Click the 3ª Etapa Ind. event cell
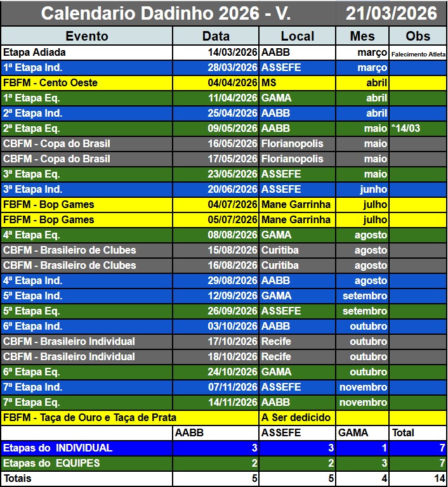The image size is (448, 487). pos(87,190)
